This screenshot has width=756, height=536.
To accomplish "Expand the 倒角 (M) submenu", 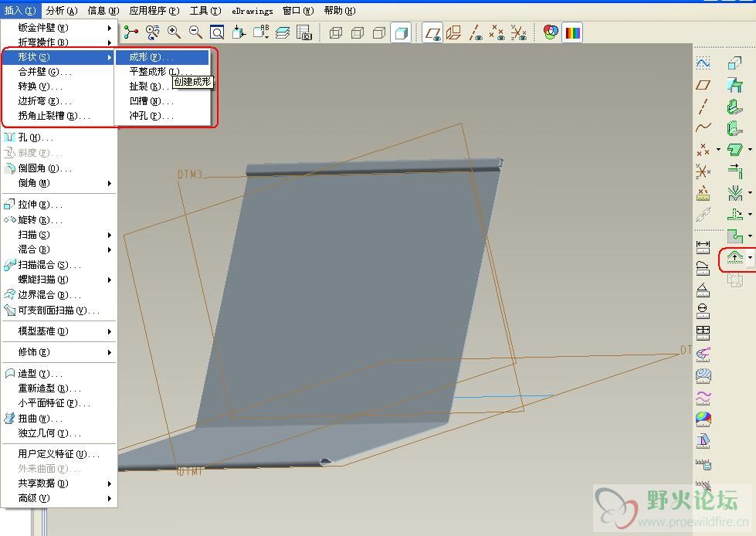I will [59, 183].
